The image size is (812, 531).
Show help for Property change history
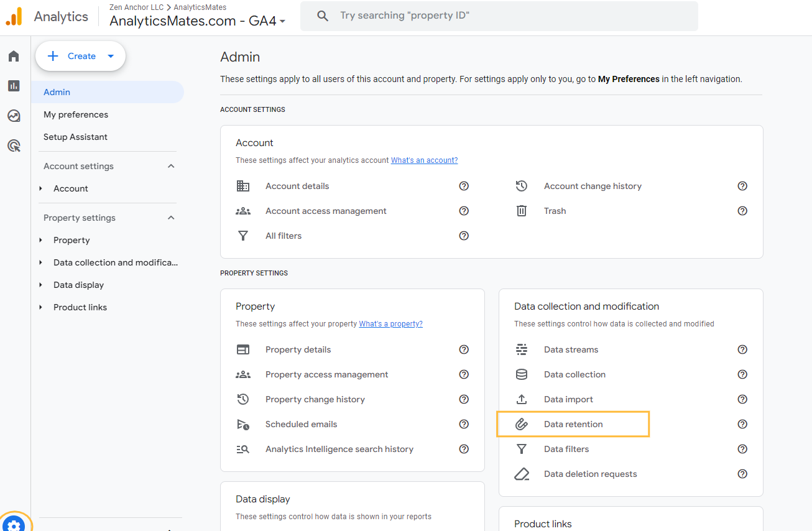coord(464,399)
